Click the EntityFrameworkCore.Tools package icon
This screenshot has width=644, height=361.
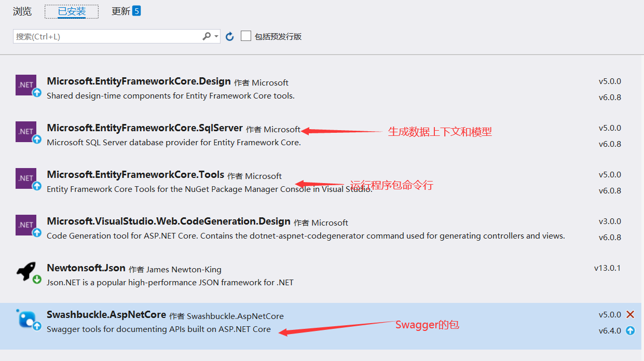[26, 177]
